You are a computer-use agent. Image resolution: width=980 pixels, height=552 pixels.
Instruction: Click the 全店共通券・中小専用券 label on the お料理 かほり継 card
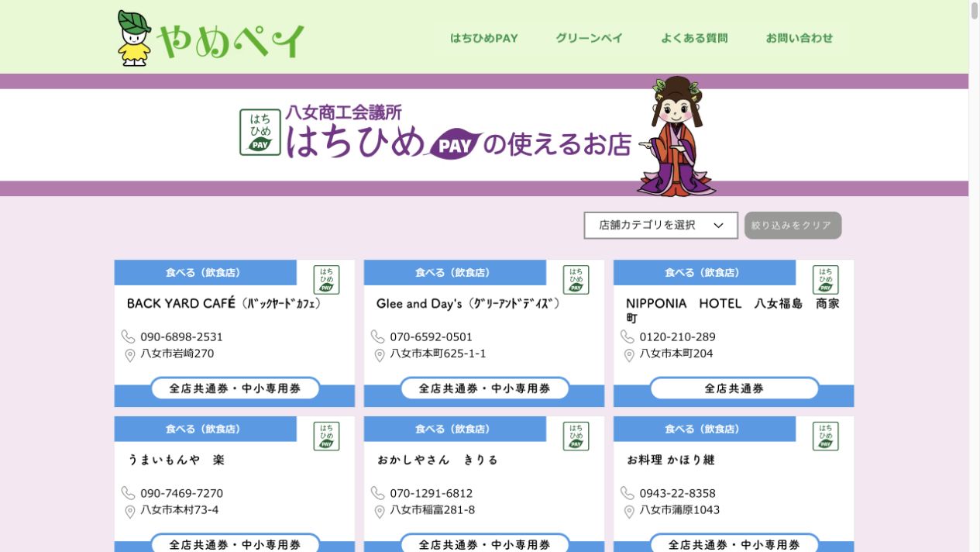click(734, 544)
